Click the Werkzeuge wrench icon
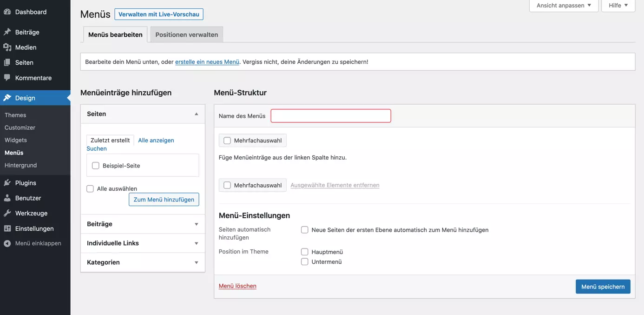This screenshot has height=315, width=644. [x=7, y=213]
